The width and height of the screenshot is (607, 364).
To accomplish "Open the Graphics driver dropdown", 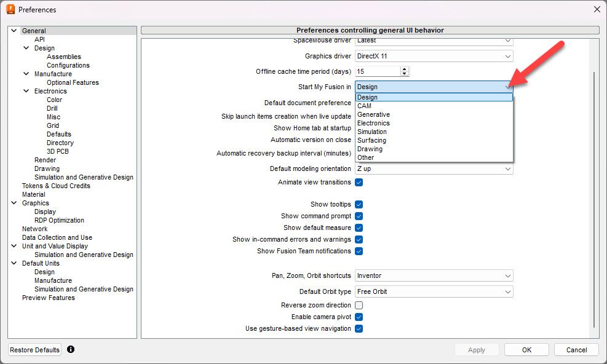I will tap(434, 56).
